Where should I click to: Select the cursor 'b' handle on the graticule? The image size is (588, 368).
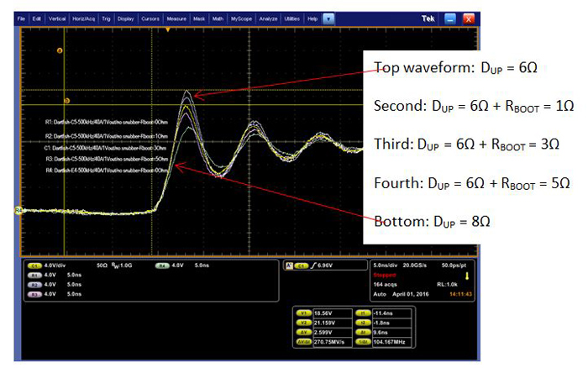pyautogui.click(x=67, y=100)
